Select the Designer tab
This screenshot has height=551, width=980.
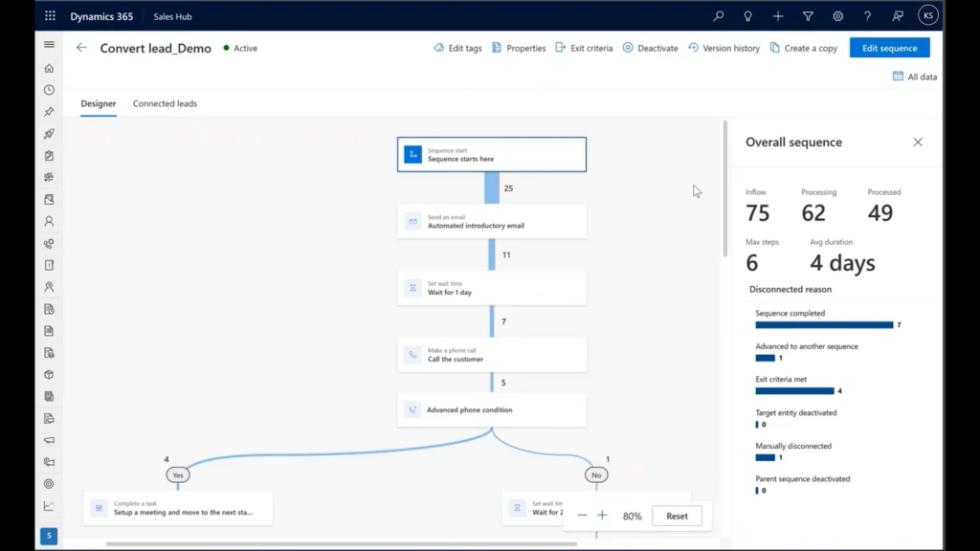[x=99, y=103]
